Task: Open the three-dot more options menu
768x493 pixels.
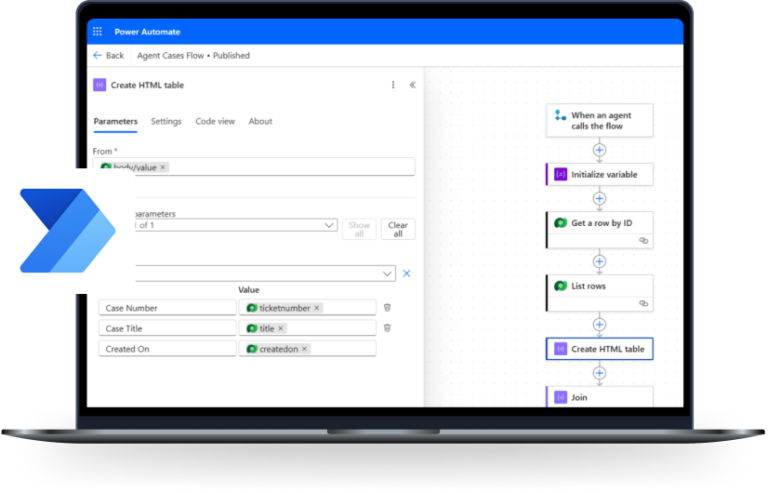Action: click(x=393, y=86)
